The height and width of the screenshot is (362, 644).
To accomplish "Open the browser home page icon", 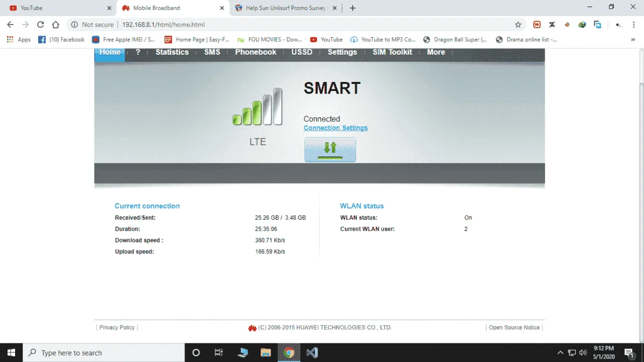I will click(56, 25).
